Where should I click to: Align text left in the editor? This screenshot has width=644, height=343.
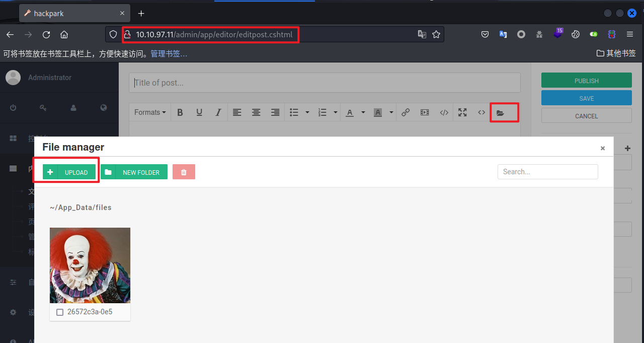coord(237,112)
